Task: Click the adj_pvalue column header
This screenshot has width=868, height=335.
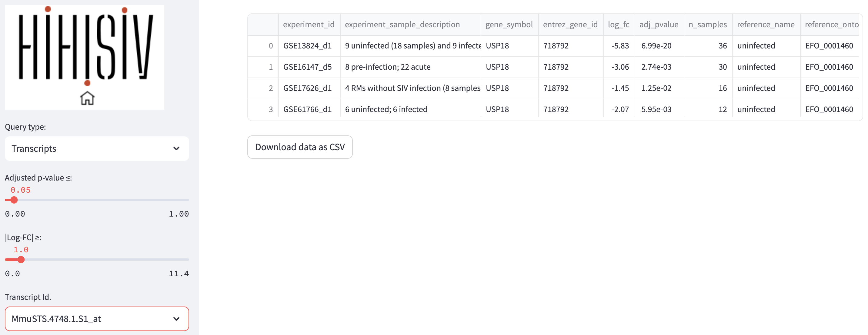Action: pyautogui.click(x=659, y=24)
